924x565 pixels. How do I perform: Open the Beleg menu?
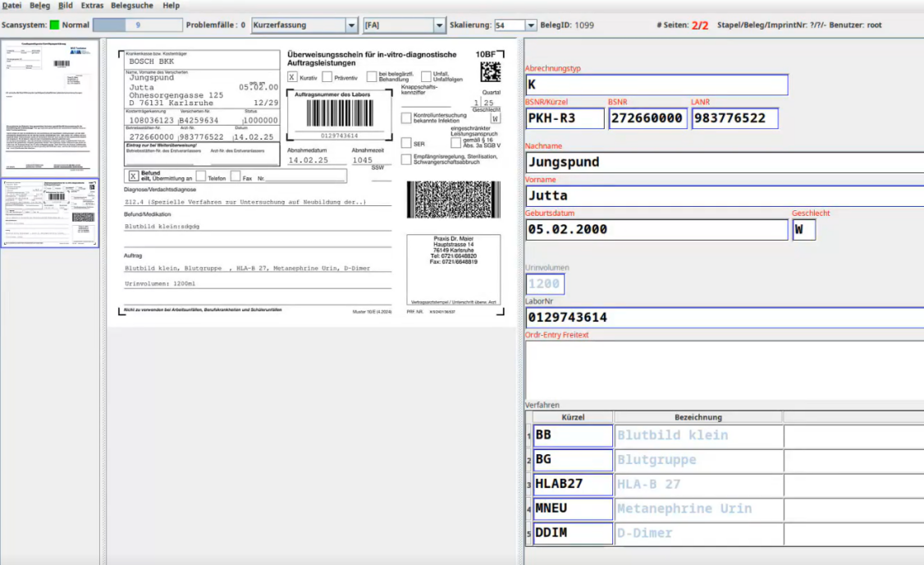tap(39, 6)
